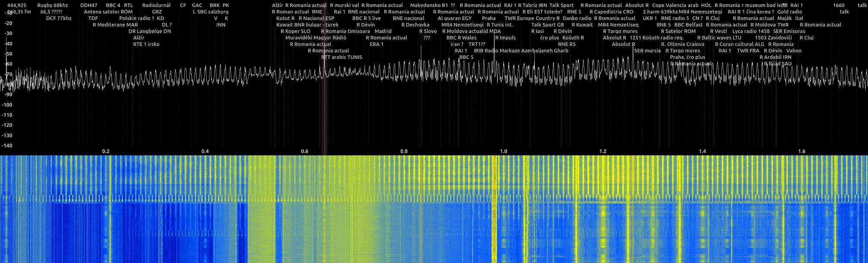Click the 'R Impuls' station label

click(505, 38)
